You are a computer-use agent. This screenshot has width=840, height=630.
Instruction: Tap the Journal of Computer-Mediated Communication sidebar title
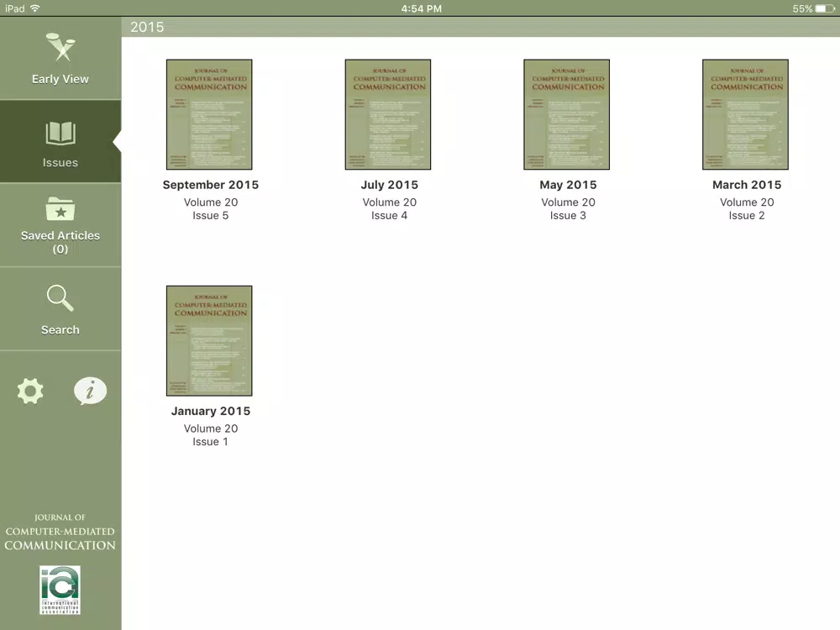(60, 532)
